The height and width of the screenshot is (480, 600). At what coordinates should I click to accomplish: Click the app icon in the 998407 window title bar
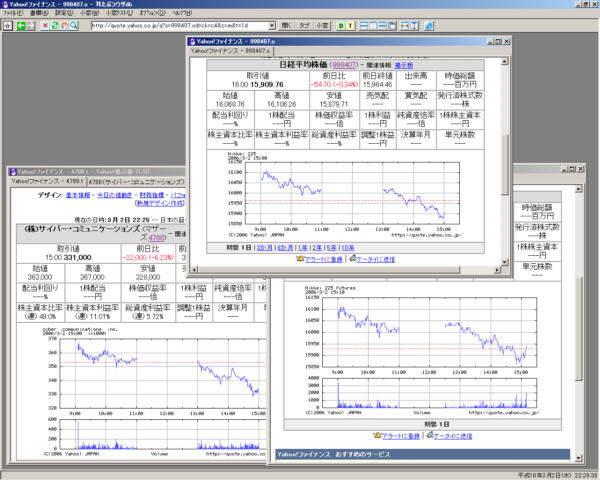pyautogui.click(x=192, y=41)
